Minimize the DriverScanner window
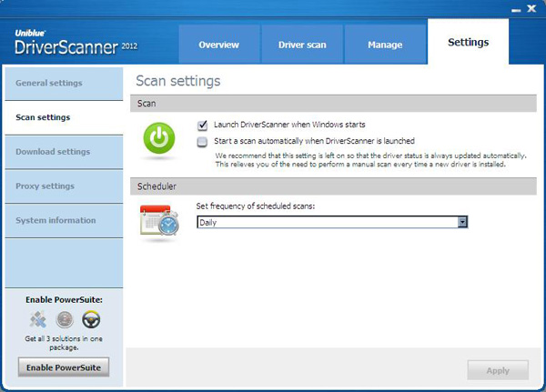 pos(516,10)
